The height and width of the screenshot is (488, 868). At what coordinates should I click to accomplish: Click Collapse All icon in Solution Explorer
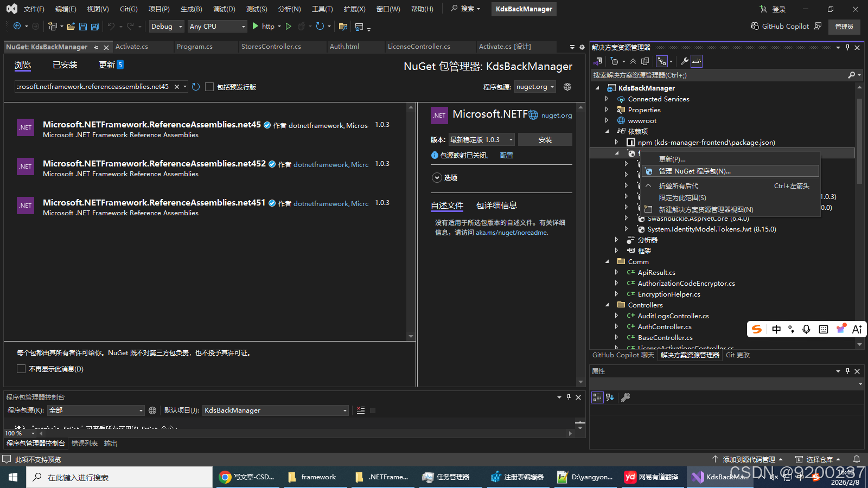(x=633, y=61)
